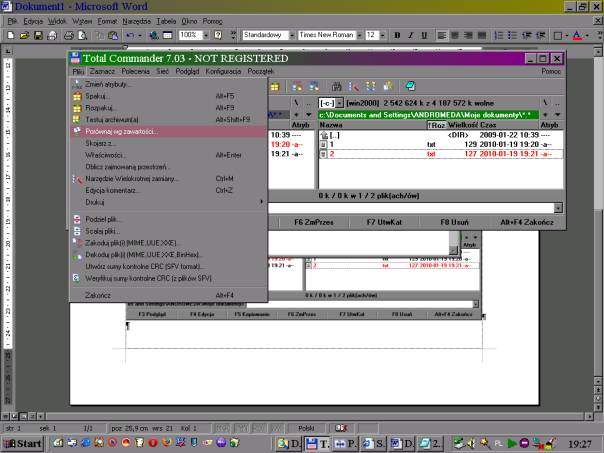This screenshot has width=604, height=453.
Task: Click the green path bar c:\Documents and Settings
Action: [428, 115]
